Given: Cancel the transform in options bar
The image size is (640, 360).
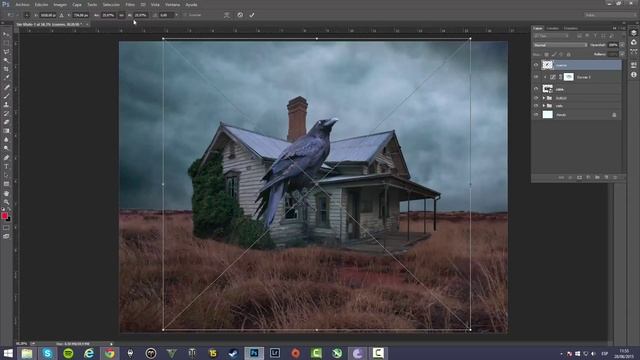Looking at the screenshot, I should 240,15.
